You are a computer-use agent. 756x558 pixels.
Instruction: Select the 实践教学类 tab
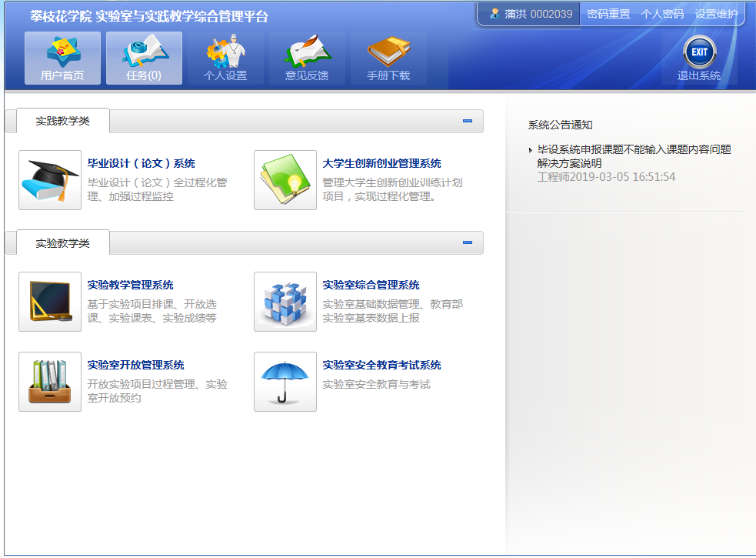click(x=63, y=121)
